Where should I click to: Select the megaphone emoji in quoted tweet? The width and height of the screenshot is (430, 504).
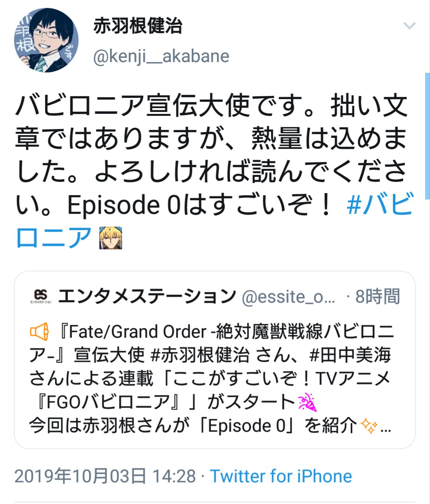(39, 332)
